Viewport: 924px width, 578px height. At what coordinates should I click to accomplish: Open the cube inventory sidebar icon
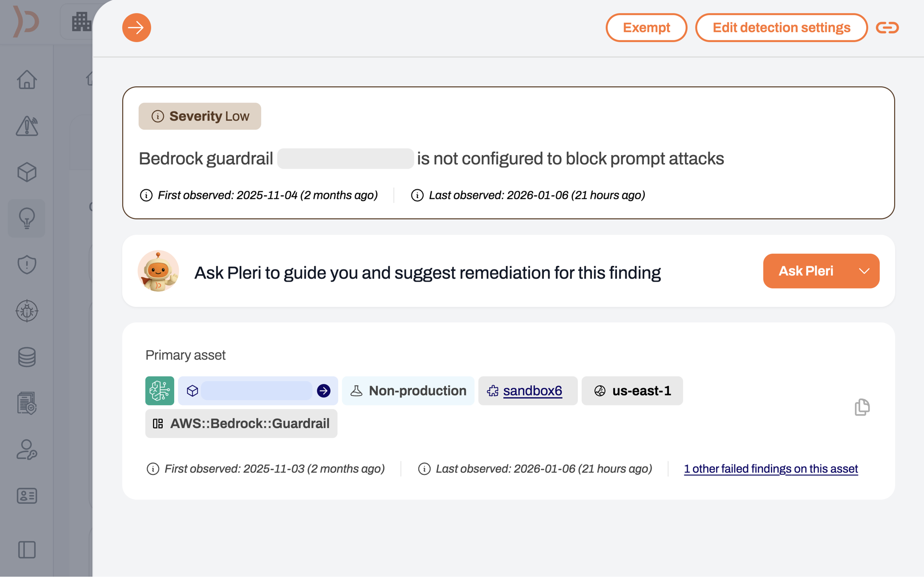click(x=27, y=172)
